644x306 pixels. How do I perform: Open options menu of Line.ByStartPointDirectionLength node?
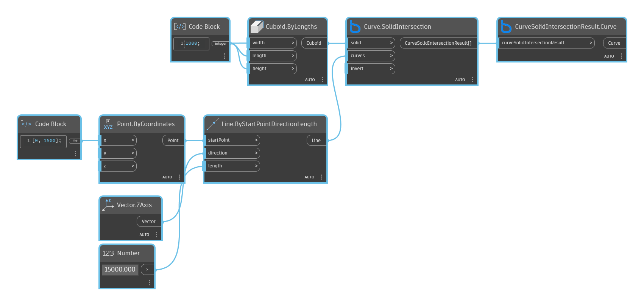coord(321,177)
